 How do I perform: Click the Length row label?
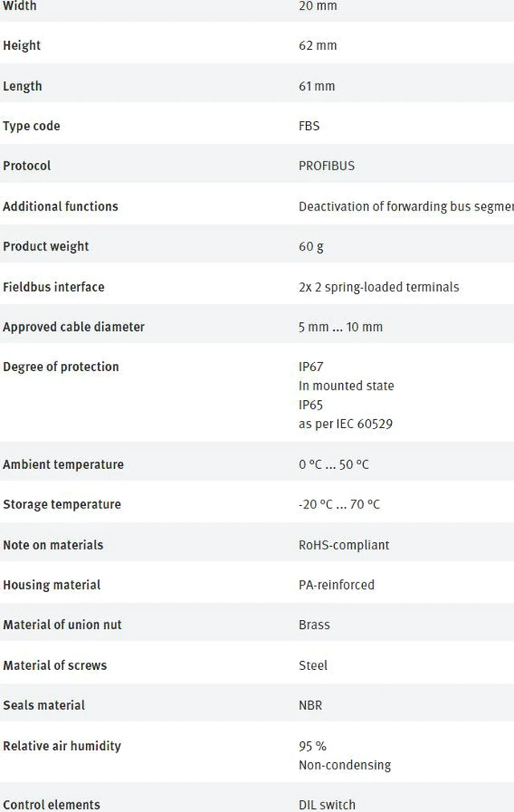[x=22, y=86]
